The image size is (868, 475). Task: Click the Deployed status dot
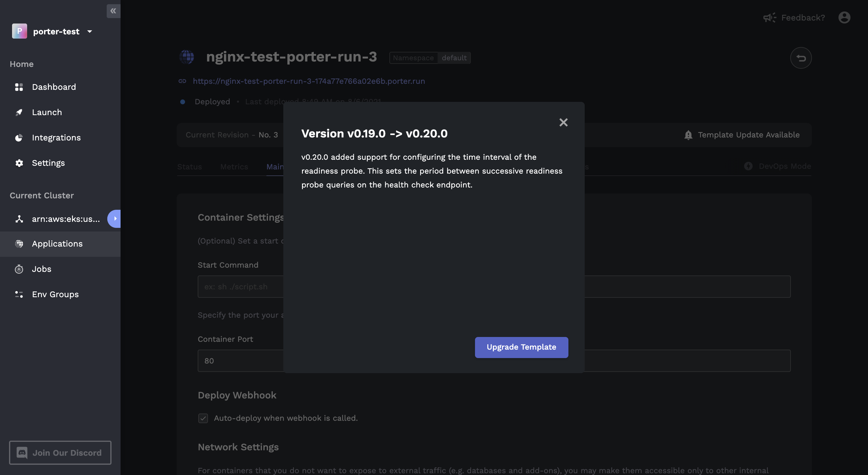183,102
